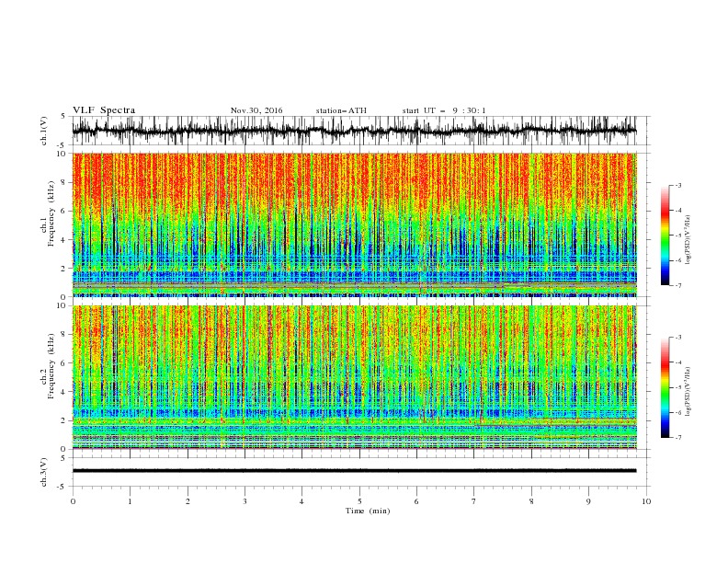Click the "0" tick on the time axis
The height and width of the screenshot is (563, 728).
pos(73,501)
